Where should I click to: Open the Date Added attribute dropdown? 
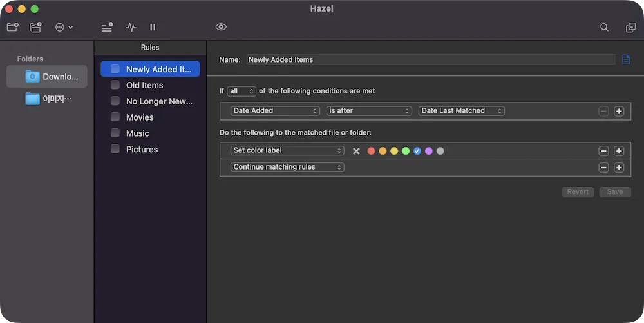(x=275, y=110)
